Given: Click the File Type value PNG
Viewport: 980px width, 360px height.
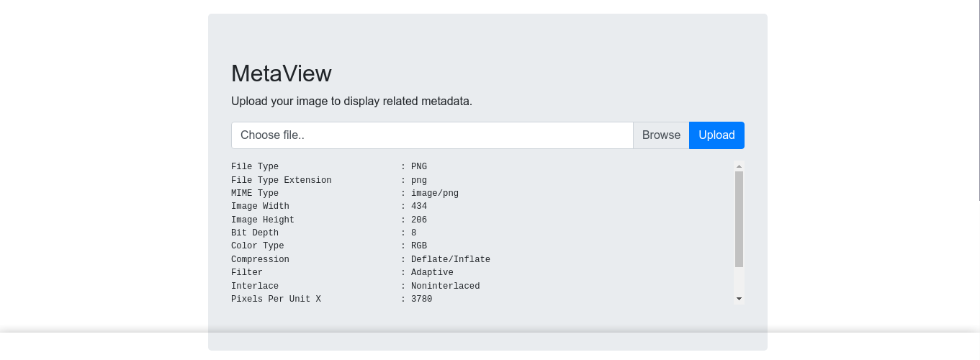Looking at the screenshot, I should coord(418,166).
